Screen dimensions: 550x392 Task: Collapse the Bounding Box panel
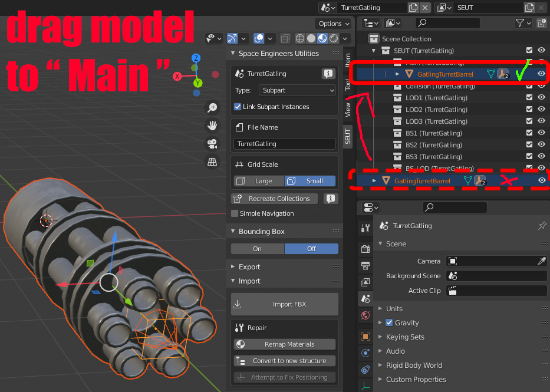233,232
